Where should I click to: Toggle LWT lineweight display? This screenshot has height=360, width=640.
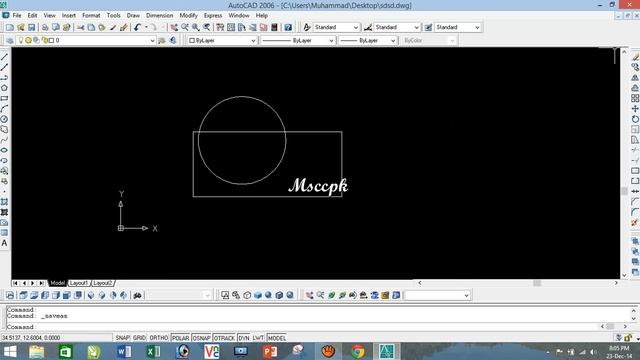[258, 338]
